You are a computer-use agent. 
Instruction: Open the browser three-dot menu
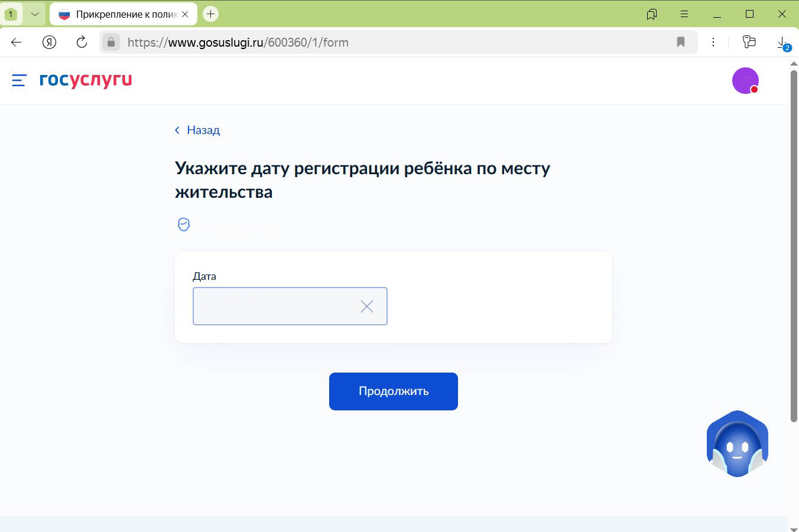[713, 42]
